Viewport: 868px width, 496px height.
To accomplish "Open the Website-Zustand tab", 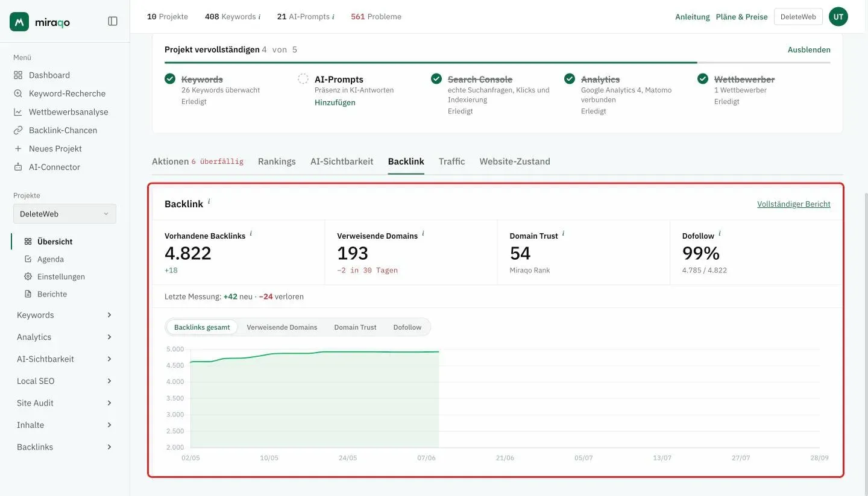I will coord(515,162).
